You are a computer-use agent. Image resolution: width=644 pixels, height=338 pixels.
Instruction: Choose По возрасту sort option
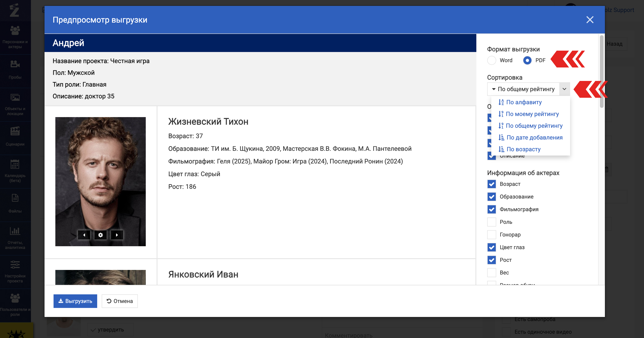tap(523, 149)
